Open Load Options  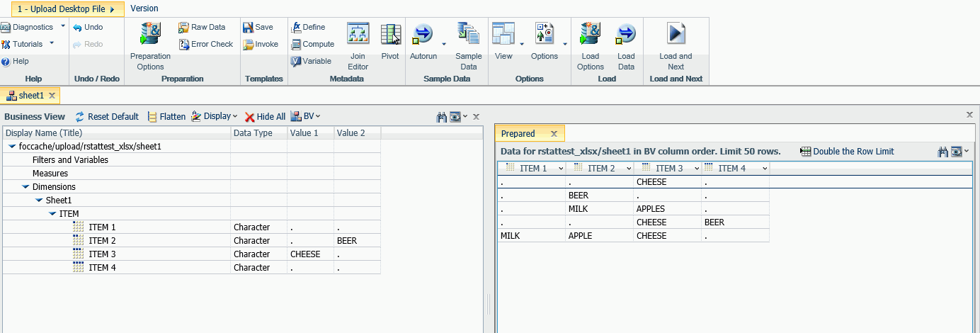point(590,46)
